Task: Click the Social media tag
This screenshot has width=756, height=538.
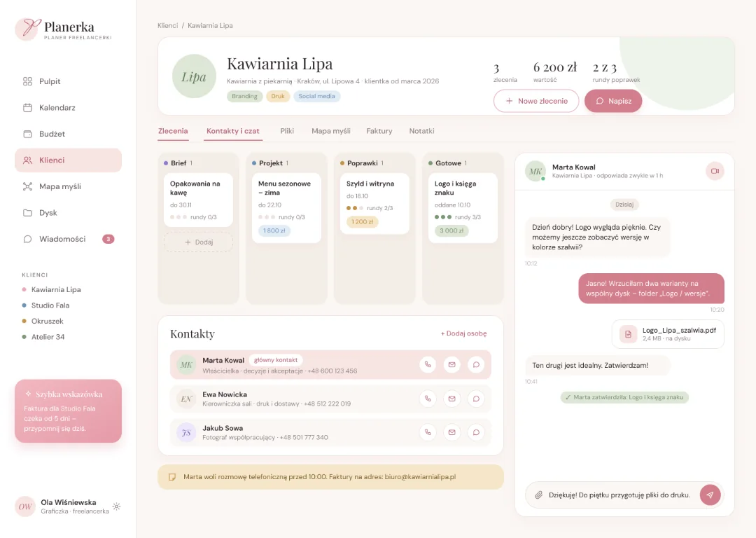Action: (317, 97)
